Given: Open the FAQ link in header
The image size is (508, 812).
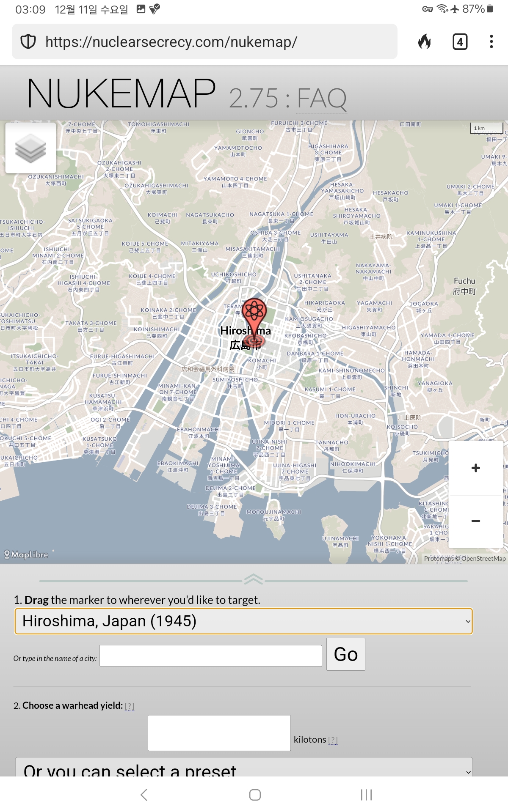Looking at the screenshot, I should point(322,99).
